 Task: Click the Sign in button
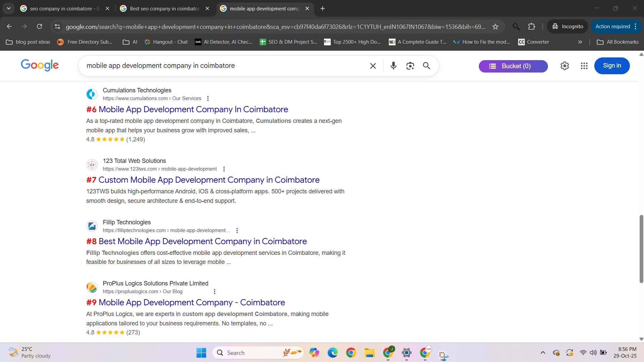pyautogui.click(x=611, y=66)
